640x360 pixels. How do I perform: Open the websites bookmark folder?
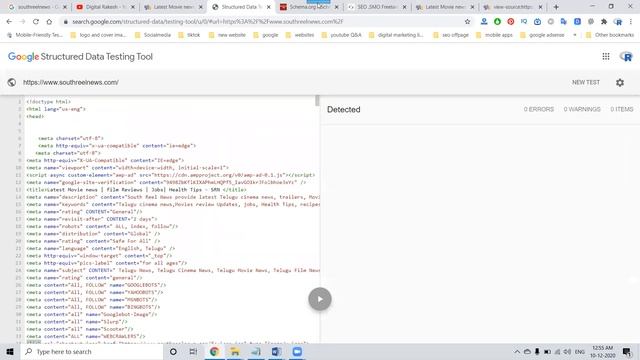tap(300, 35)
